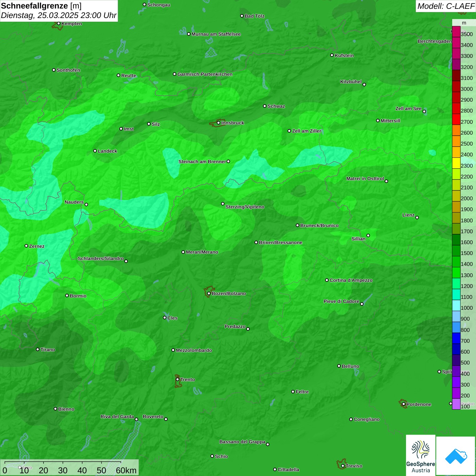Viewport: 476px width, 476px height.
Task: Click the Cittadella label
Action: 288,470
